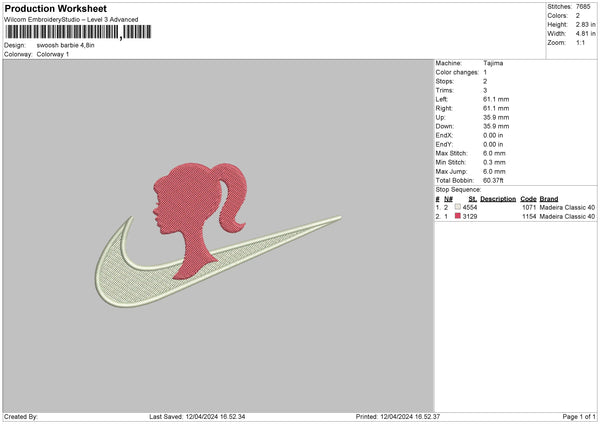Image resolution: width=600 pixels, height=424 pixels.
Task: Select the Width value 4.81 in
Action: [x=585, y=34]
